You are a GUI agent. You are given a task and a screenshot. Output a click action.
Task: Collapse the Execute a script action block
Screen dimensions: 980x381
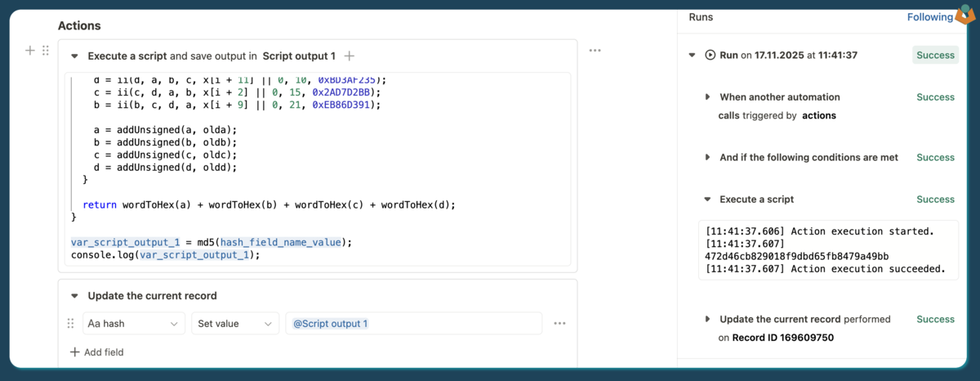coord(75,56)
